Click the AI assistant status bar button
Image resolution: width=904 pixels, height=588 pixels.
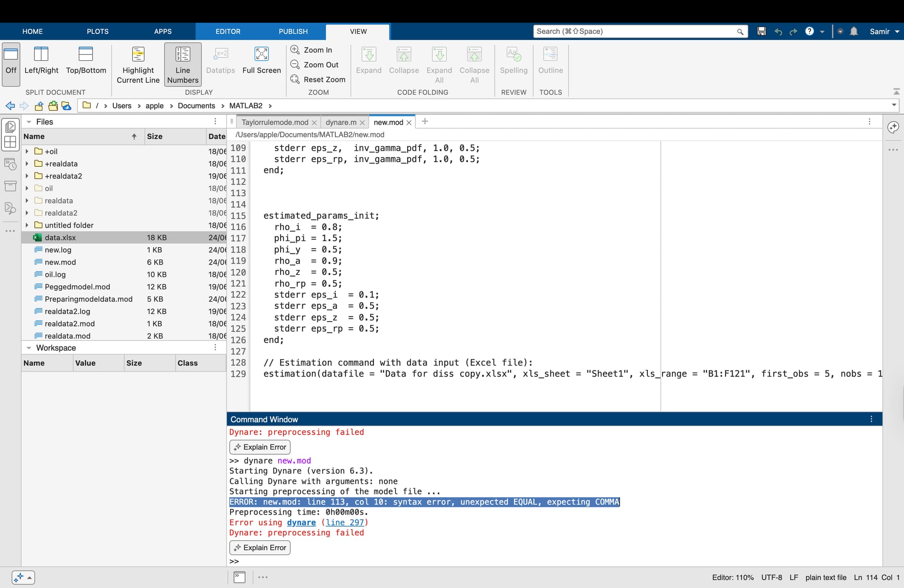click(x=23, y=577)
